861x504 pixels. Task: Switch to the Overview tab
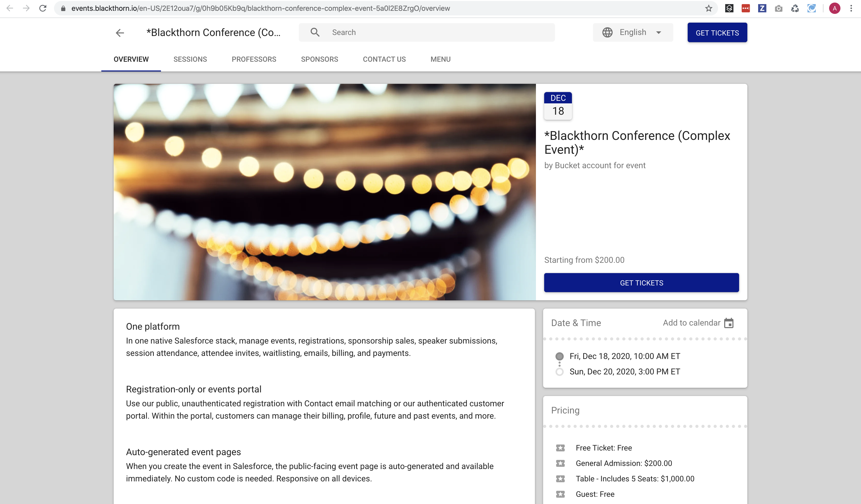[x=131, y=59]
